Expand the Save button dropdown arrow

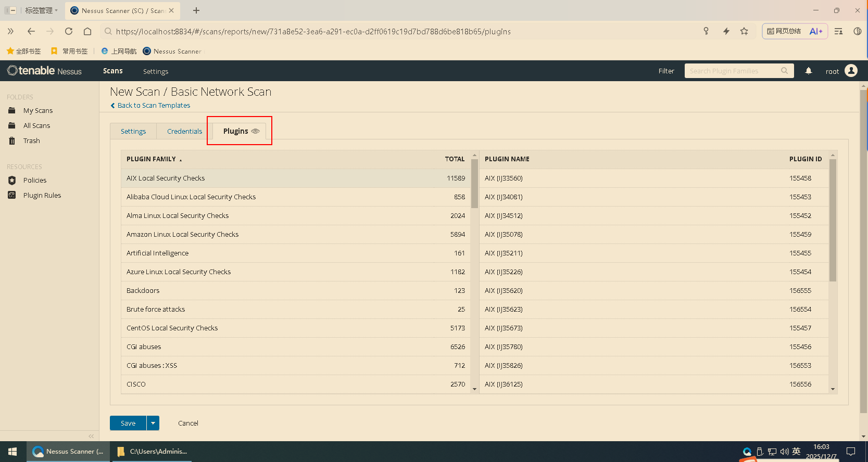point(153,423)
